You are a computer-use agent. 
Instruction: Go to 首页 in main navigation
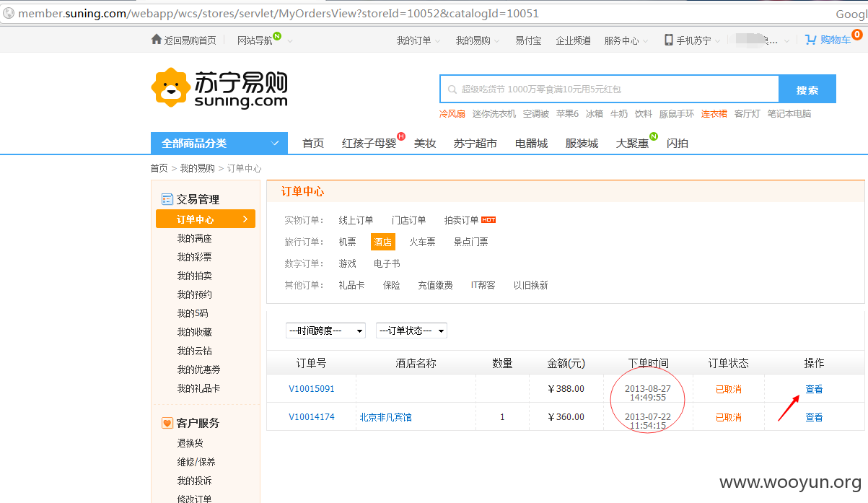[313, 143]
